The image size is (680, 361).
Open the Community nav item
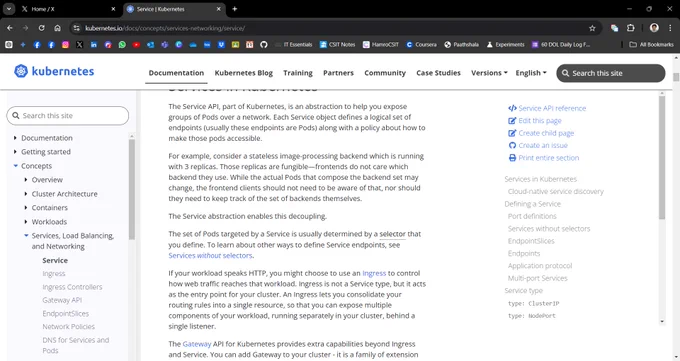click(385, 73)
